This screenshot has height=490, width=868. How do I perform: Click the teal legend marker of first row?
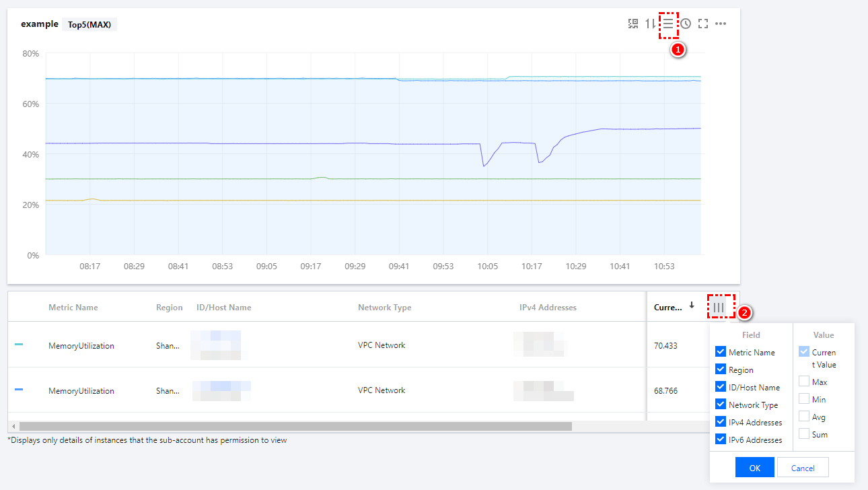point(19,345)
